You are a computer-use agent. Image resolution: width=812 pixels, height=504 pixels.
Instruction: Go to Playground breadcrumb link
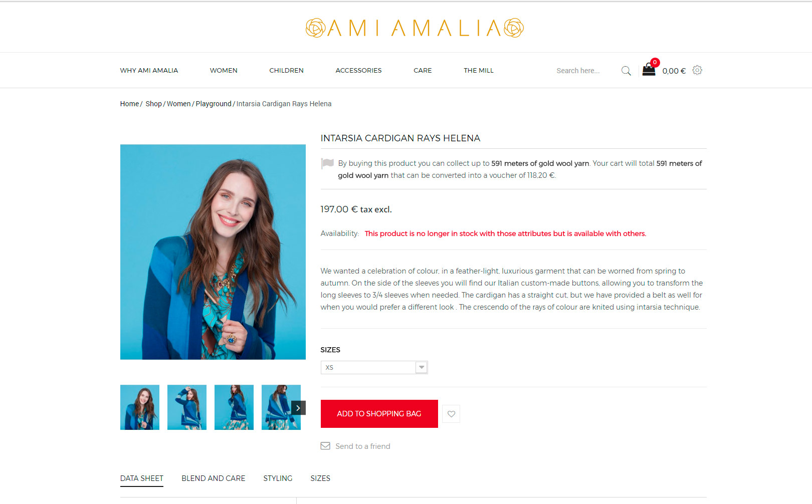coord(214,104)
